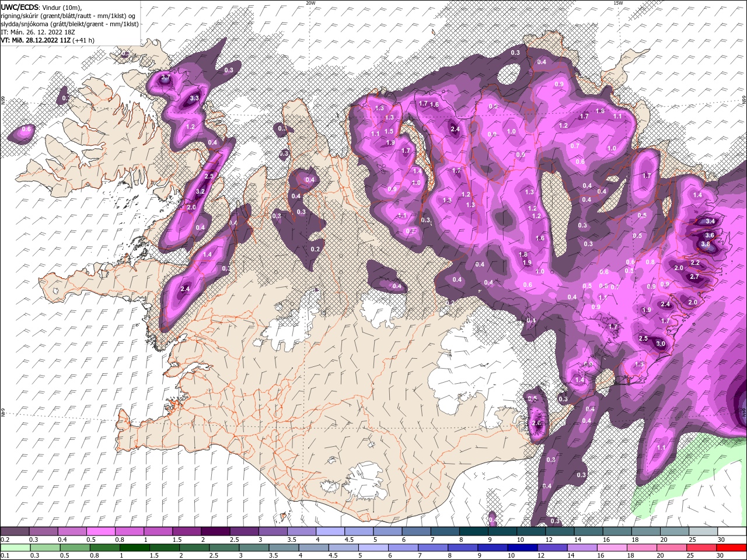Select upper scale swatch between 3 and 3.5
Viewport: 747px width, 560px height.
[x=273, y=531]
